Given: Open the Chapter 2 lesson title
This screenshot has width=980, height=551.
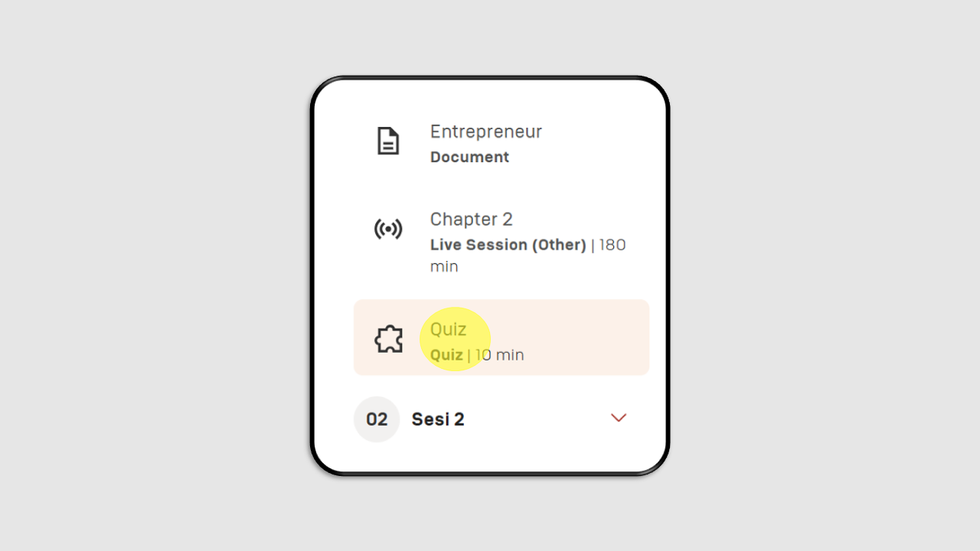Looking at the screenshot, I should tap(472, 219).
